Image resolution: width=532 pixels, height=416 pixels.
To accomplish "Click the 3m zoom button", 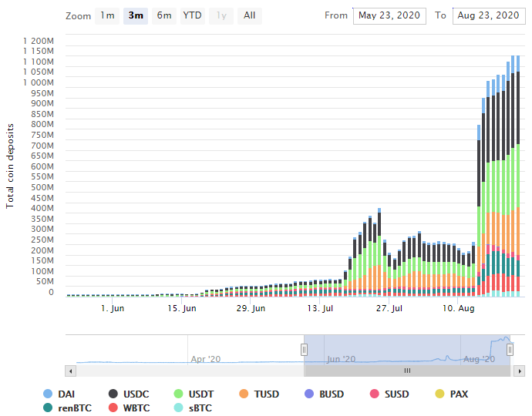I will 136,15.
